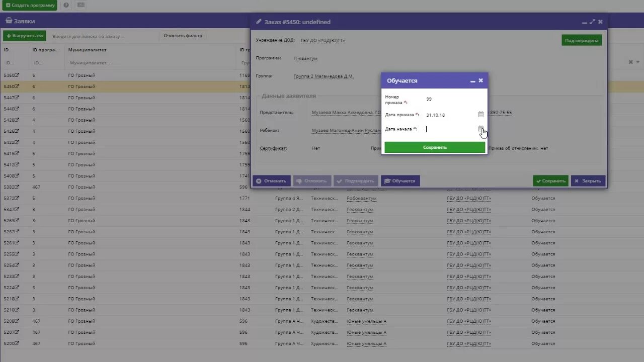Image resolution: width=644 pixels, height=362 pixels.
Task: Minimize the Заказ #5450 window
Action: click(x=584, y=22)
